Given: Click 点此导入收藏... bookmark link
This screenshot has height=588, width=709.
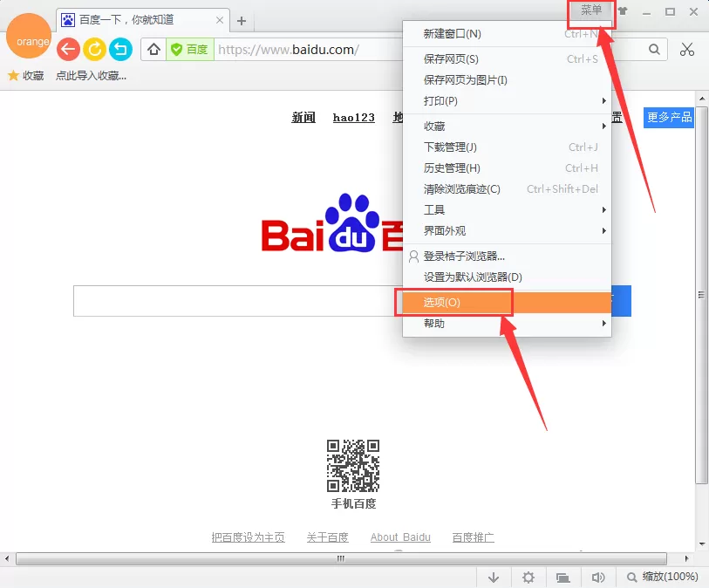Looking at the screenshot, I should coord(91,76).
